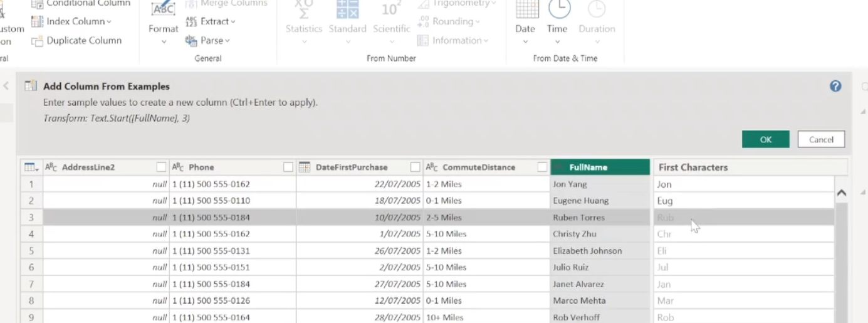This screenshot has width=868, height=323.
Task: Click the Format text icon
Action: 164,9
